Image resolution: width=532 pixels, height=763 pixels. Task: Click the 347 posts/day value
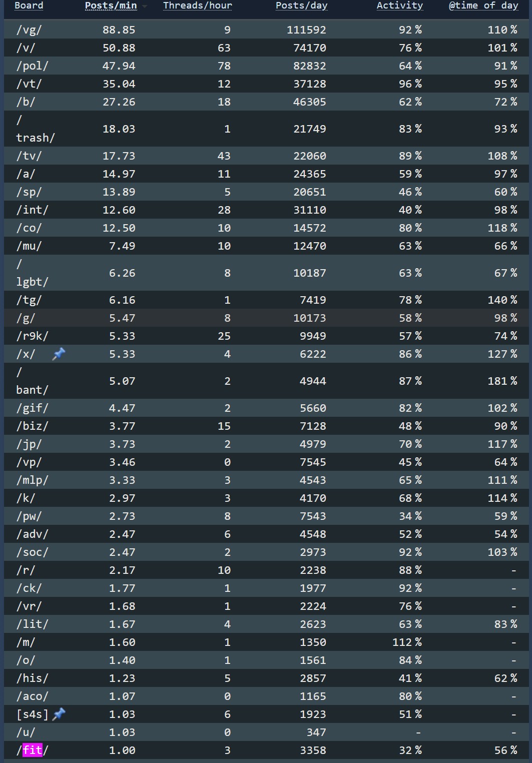[x=316, y=732]
